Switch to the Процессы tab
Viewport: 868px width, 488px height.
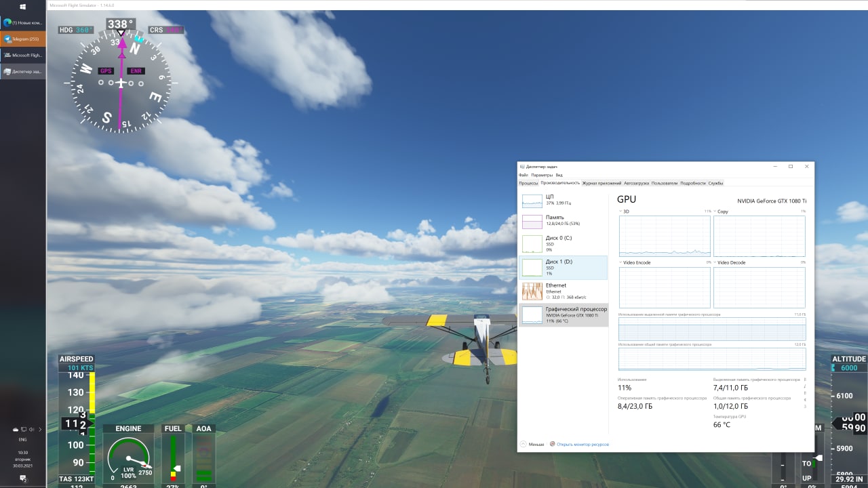[x=528, y=183]
